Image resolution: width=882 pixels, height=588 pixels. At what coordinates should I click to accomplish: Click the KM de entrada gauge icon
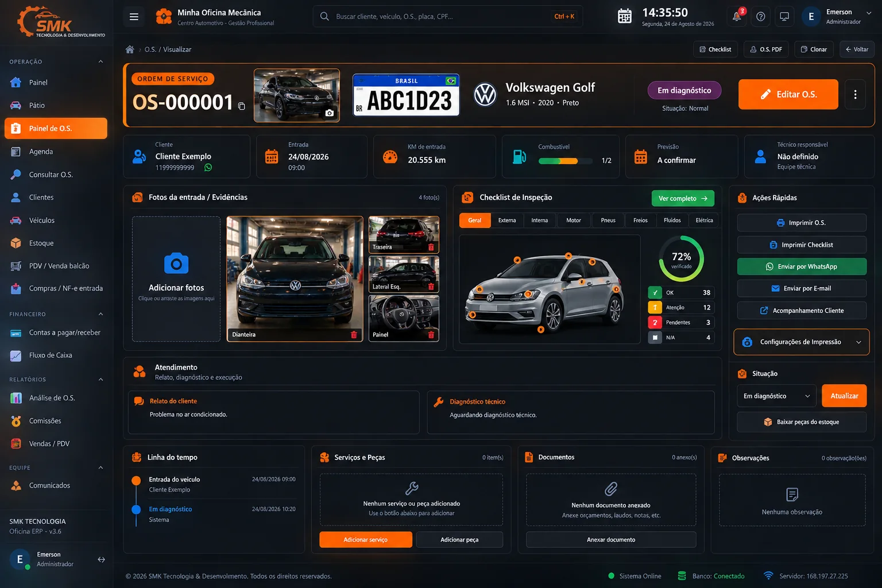390,156
